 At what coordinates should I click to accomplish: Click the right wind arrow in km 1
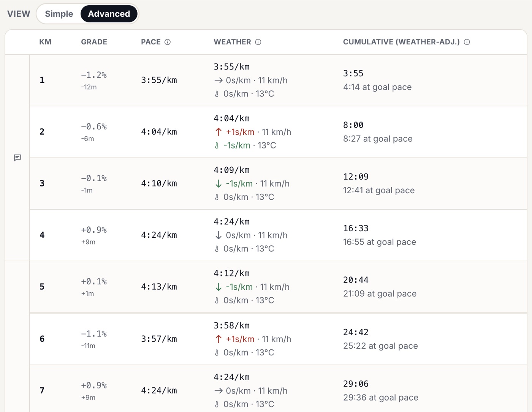pos(218,81)
